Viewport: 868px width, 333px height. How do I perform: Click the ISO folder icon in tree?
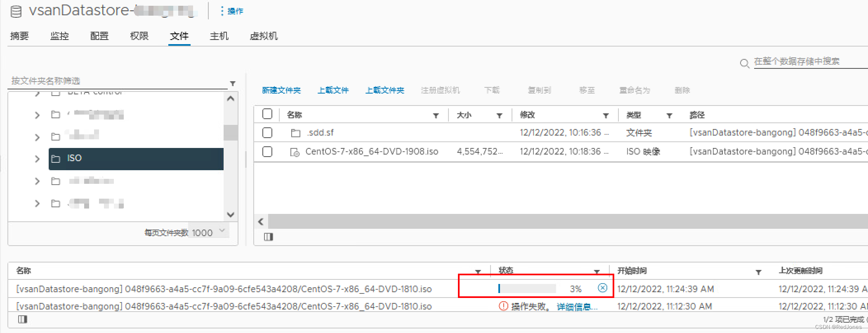55,159
